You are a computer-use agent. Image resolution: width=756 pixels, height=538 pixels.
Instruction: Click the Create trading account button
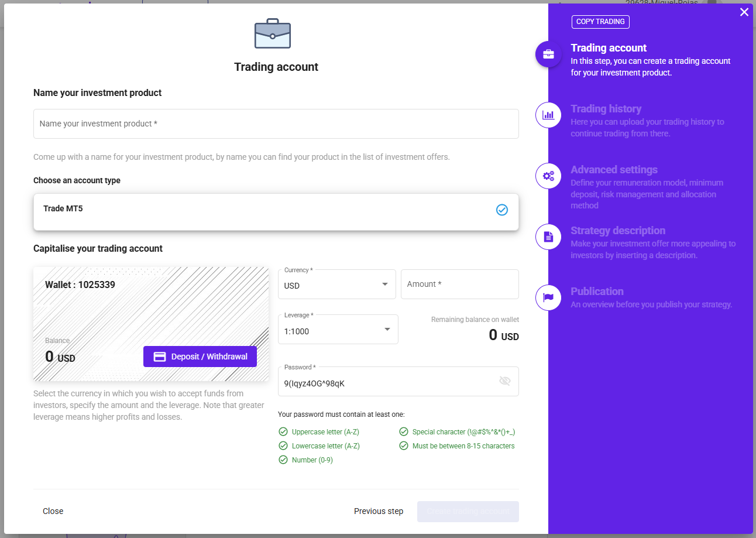pyautogui.click(x=468, y=511)
